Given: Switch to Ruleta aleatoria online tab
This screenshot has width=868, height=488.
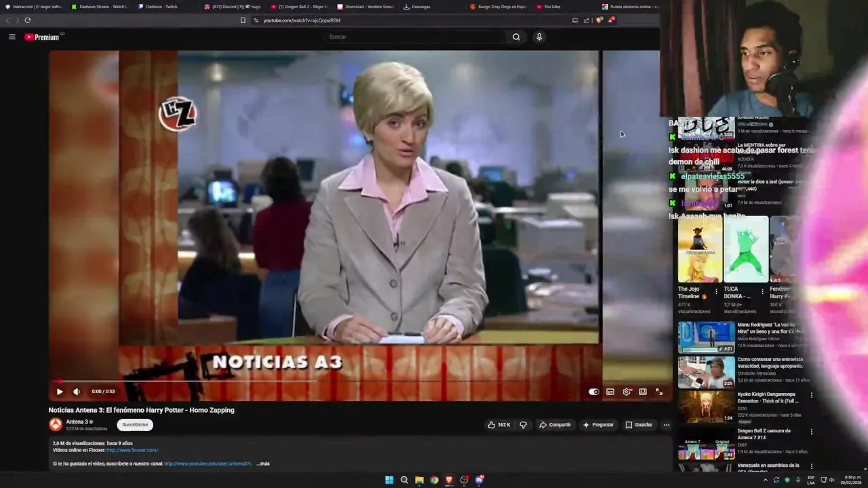Looking at the screenshot, I should pyautogui.click(x=631, y=7).
